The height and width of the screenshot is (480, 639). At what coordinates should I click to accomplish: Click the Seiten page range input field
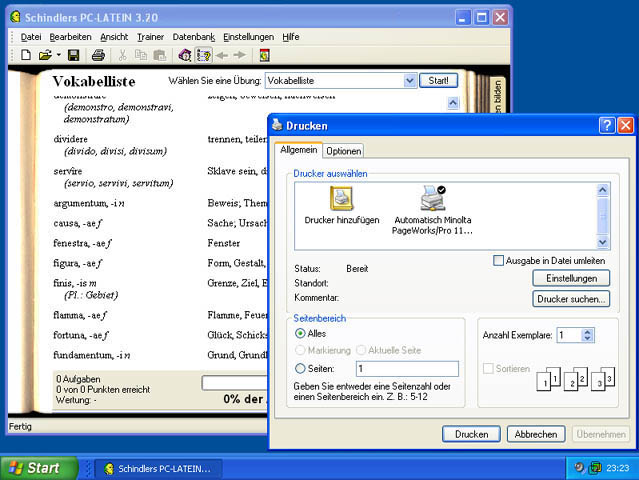coord(407,369)
